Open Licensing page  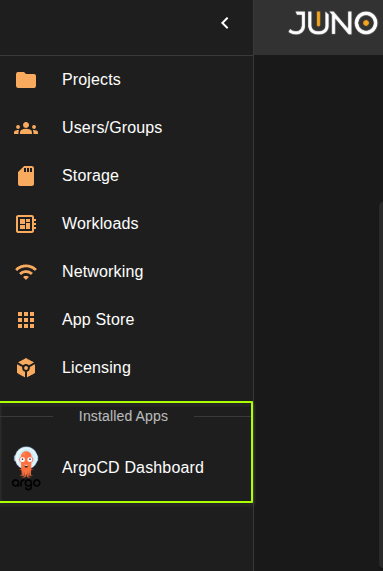click(96, 367)
